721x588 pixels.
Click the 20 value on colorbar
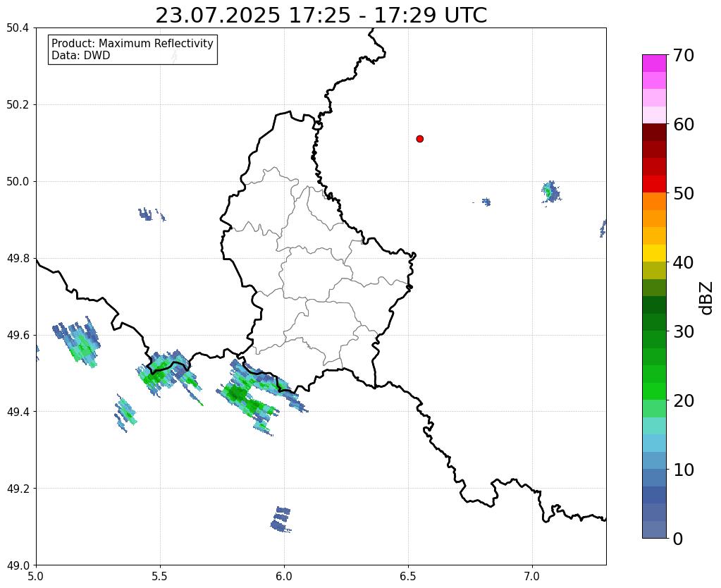pyautogui.click(x=683, y=400)
